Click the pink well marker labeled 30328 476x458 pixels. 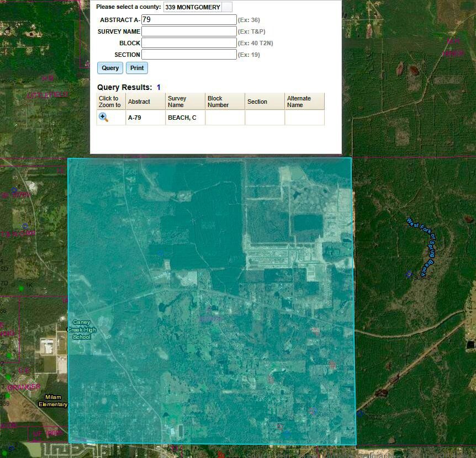[x=332, y=365]
